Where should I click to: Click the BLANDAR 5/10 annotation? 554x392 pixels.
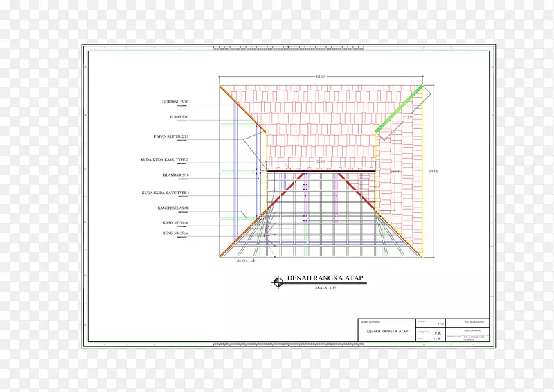[x=179, y=175]
